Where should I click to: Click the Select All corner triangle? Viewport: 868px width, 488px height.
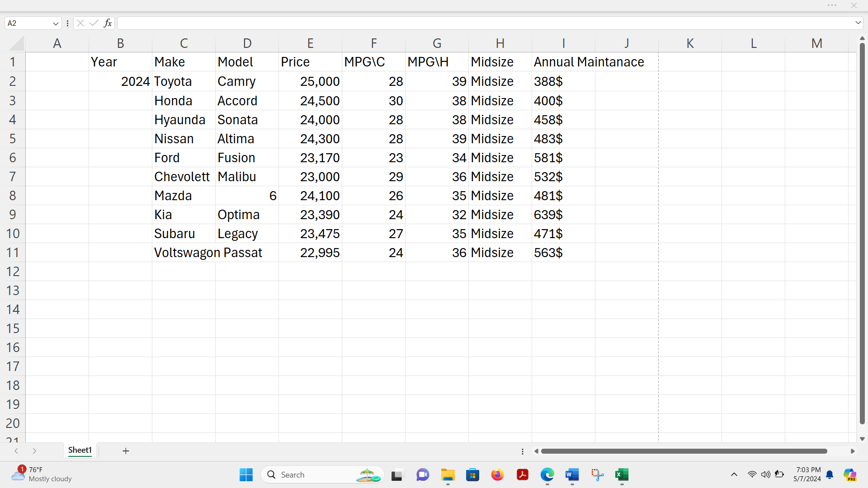tap(17, 43)
